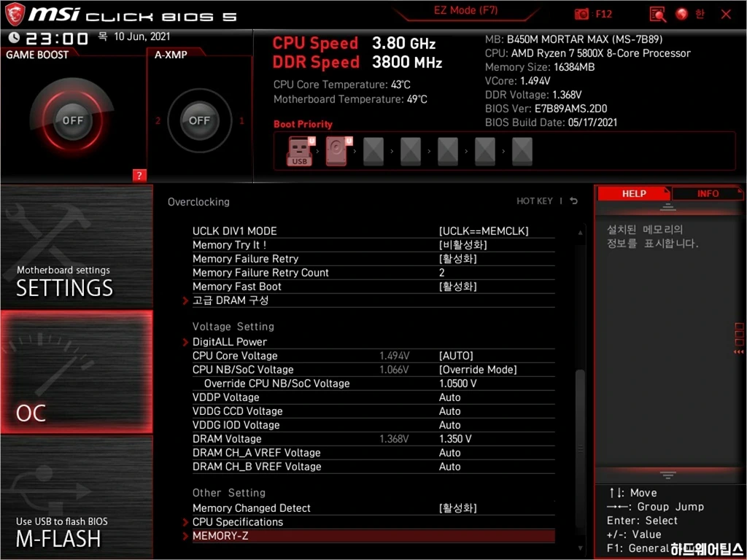Toggle the A-XMP knob
This screenshot has height=560, width=747.
tap(200, 120)
